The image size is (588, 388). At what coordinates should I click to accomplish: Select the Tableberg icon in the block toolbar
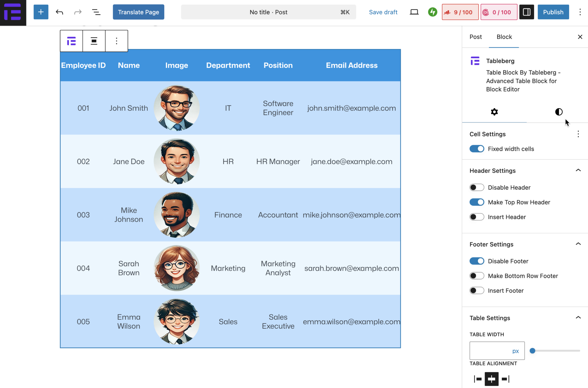[x=71, y=41]
